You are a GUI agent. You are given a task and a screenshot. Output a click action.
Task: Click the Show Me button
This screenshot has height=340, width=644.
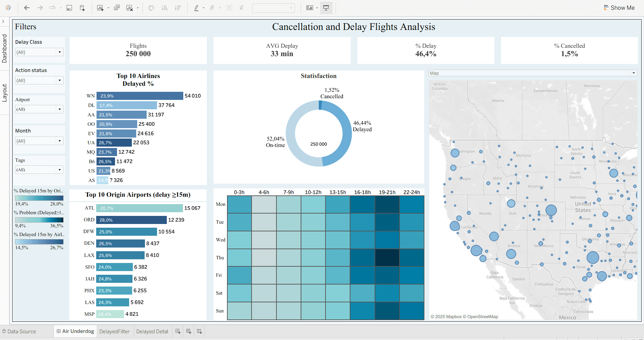pos(619,7)
